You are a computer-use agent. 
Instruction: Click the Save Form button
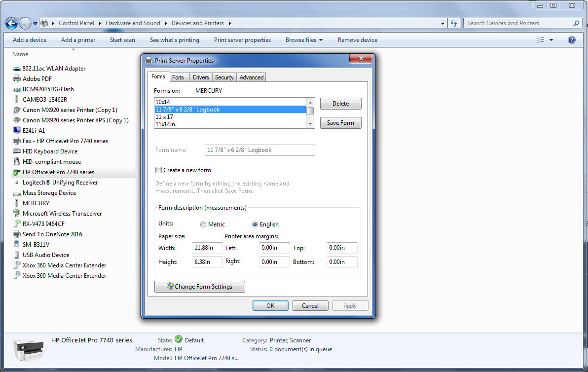340,123
